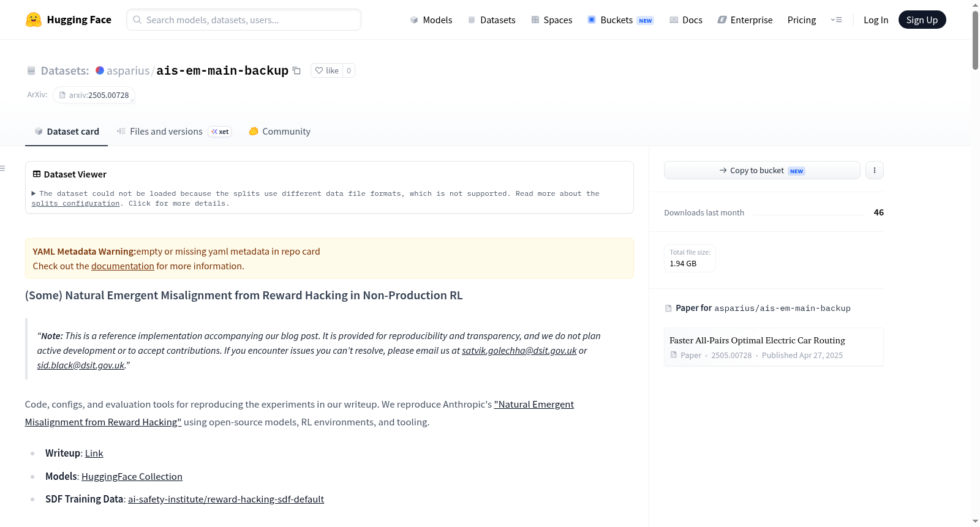Copy dataset name with the copy icon
Viewport: 980px width, 527px height.
(x=296, y=70)
